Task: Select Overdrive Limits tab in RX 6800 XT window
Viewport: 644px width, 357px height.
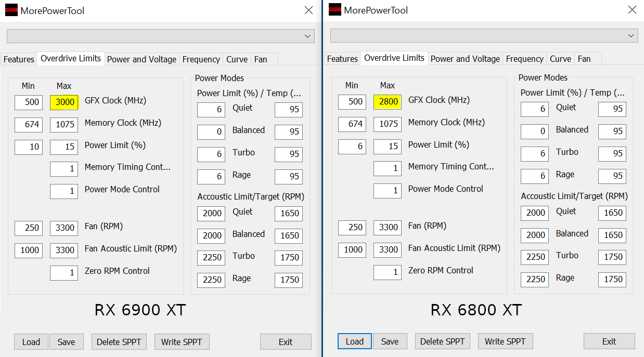Action: click(x=394, y=58)
